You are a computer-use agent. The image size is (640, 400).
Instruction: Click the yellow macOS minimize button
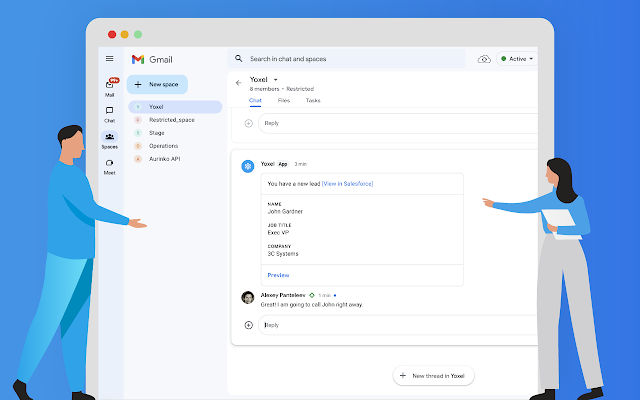click(x=125, y=35)
